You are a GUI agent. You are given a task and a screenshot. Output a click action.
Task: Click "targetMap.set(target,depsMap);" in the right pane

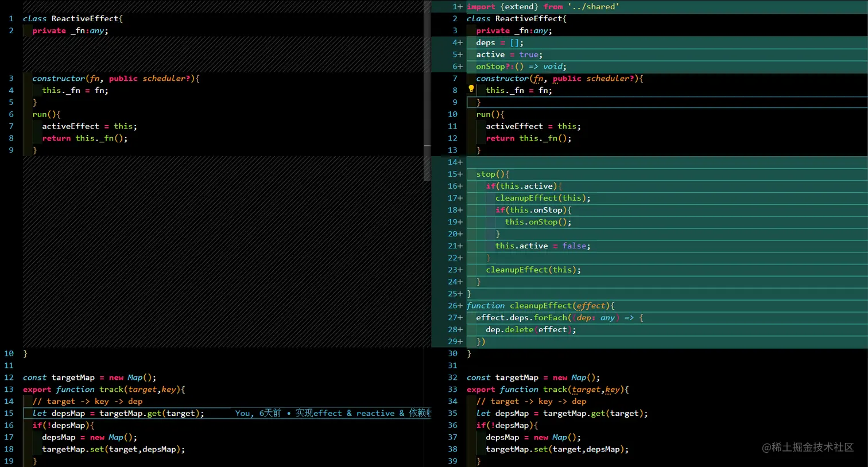coord(557,449)
